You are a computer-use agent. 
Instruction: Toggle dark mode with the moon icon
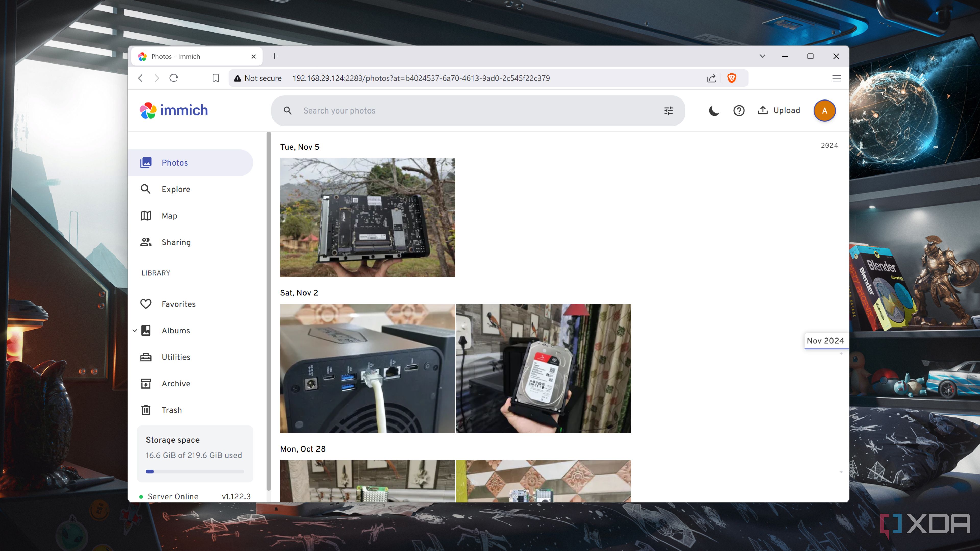[714, 111]
